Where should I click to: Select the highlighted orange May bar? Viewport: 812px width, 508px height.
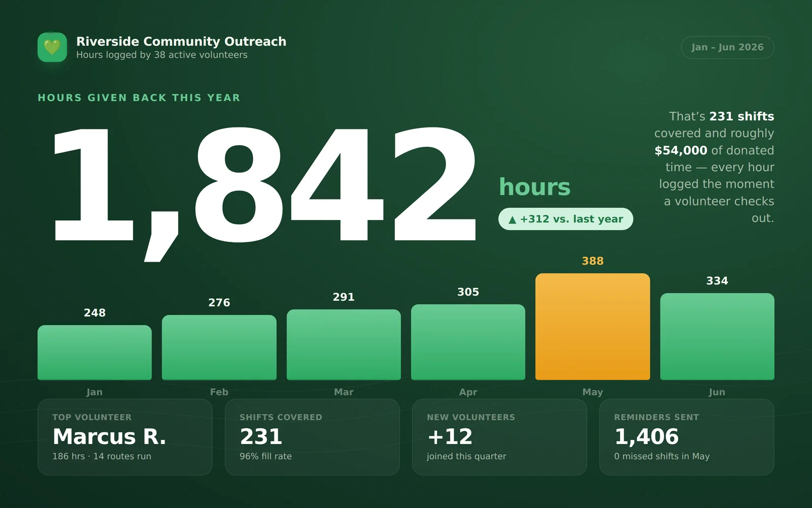593,327
